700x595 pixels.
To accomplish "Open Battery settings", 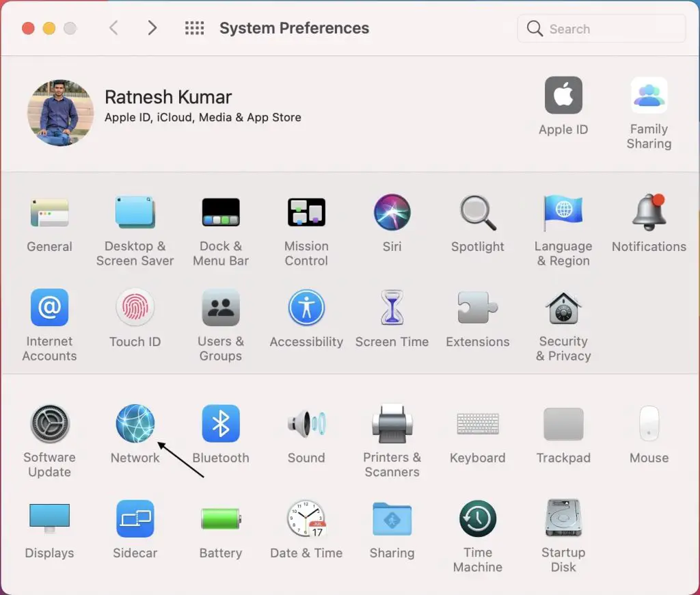I will point(221,518).
